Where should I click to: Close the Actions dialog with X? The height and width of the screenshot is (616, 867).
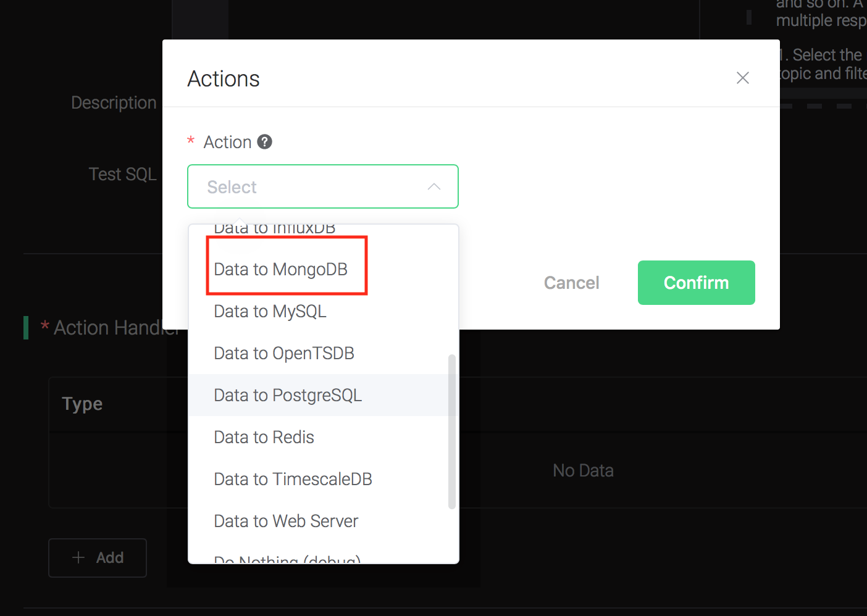tap(742, 78)
